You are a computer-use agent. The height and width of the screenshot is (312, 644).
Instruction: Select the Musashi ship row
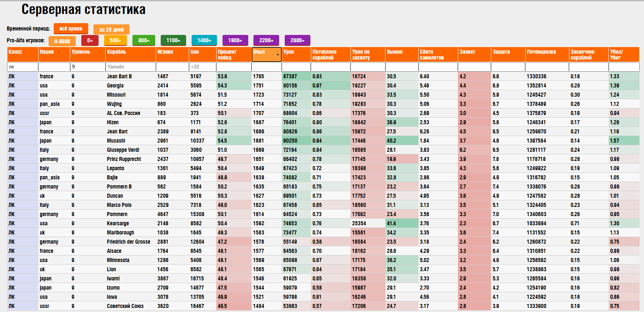(116, 141)
